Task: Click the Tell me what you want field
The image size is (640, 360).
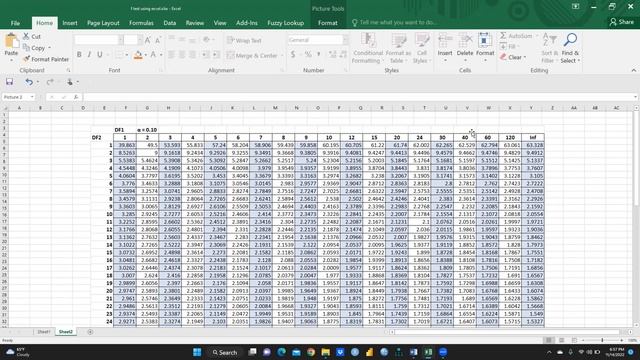Action: [394, 22]
